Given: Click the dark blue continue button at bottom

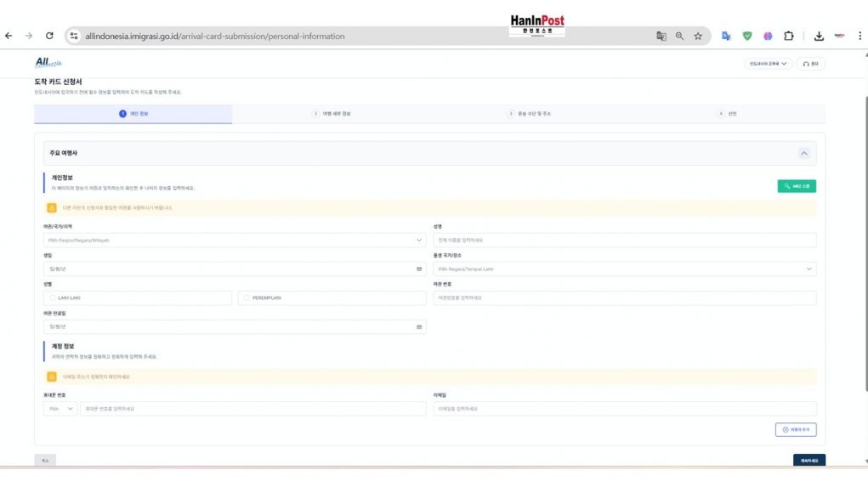Looking at the screenshot, I should click(x=808, y=460).
